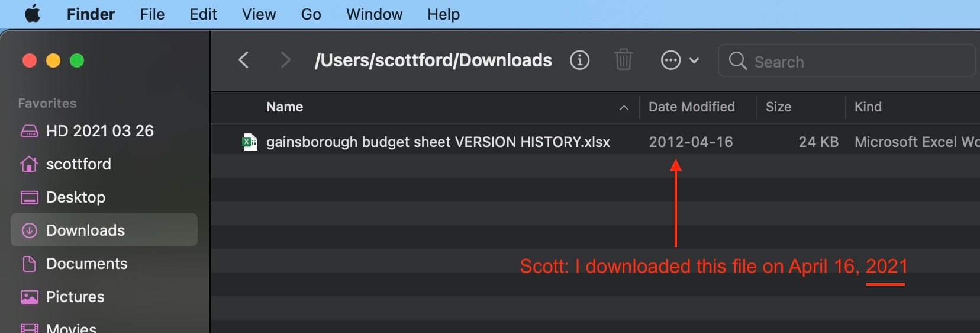
Task: Sort by Date Modified column
Action: pyautogui.click(x=691, y=107)
